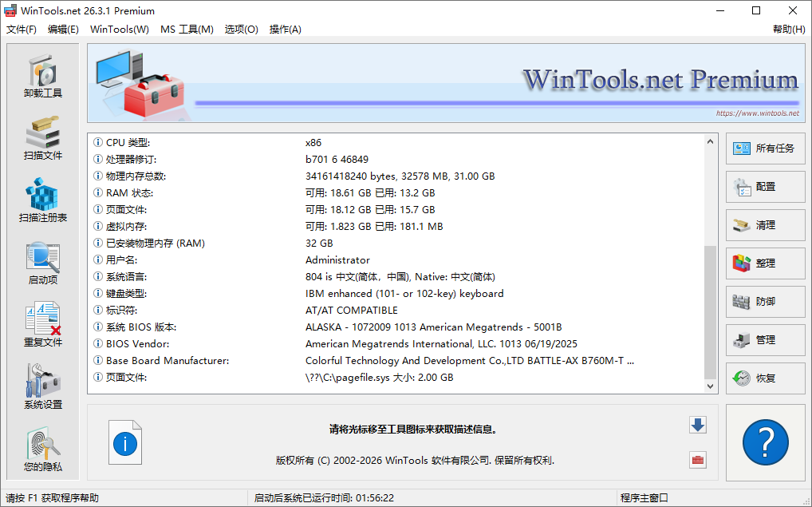Select the 扫描文件 (Scan Files) tool
Viewport: 812px width, 507px height.
tap(41, 138)
